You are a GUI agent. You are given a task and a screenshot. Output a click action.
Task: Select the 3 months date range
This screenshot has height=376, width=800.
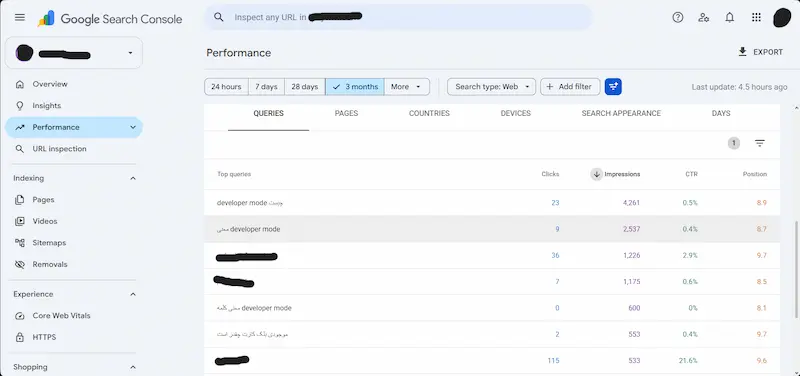[355, 87]
